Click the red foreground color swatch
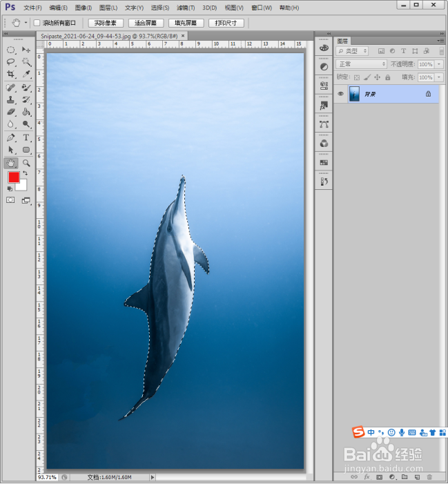The image size is (448, 484). [13, 177]
